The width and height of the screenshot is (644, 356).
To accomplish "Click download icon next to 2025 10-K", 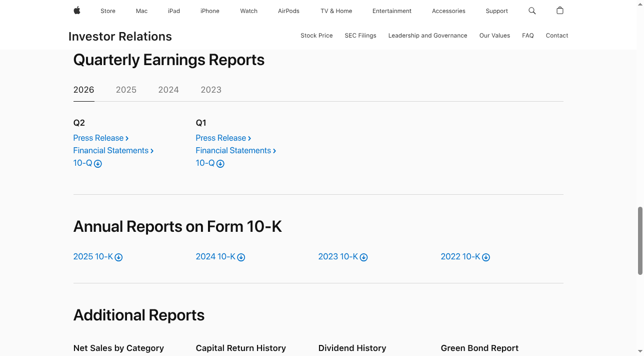I will (118, 257).
